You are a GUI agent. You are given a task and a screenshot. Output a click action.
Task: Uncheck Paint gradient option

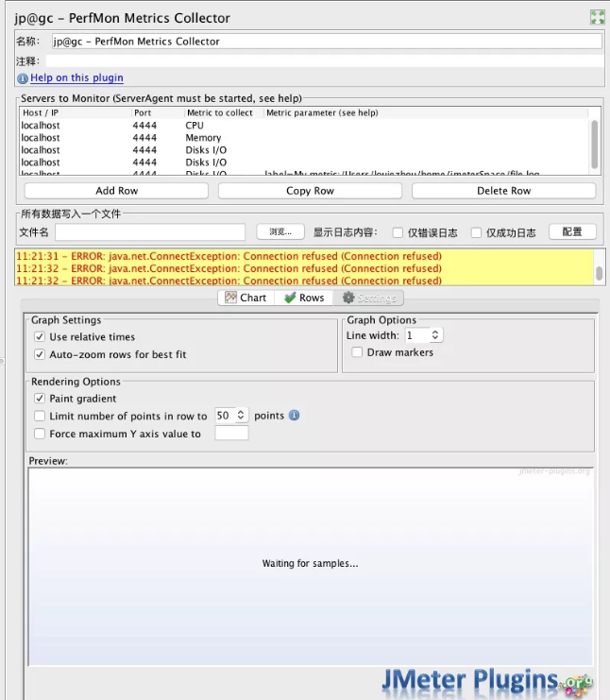40,399
